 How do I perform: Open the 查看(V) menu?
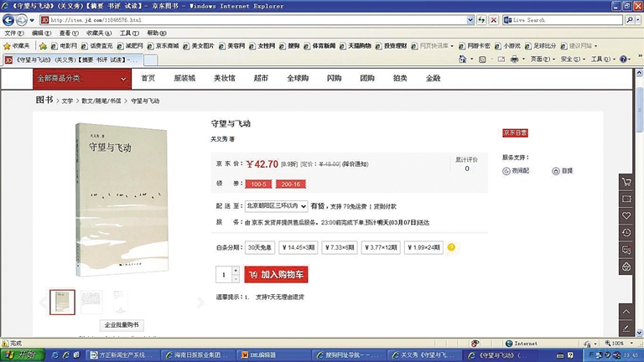[69, 33]
